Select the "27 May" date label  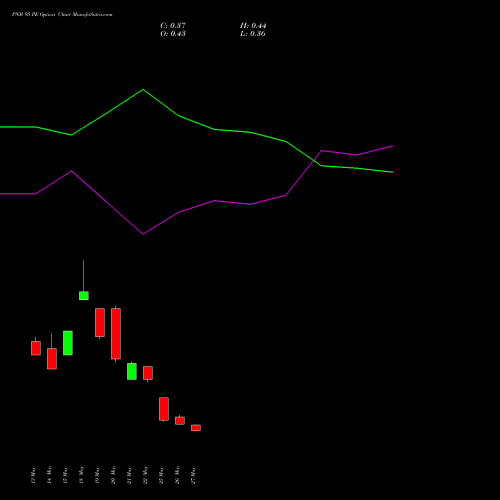point(193,476)
